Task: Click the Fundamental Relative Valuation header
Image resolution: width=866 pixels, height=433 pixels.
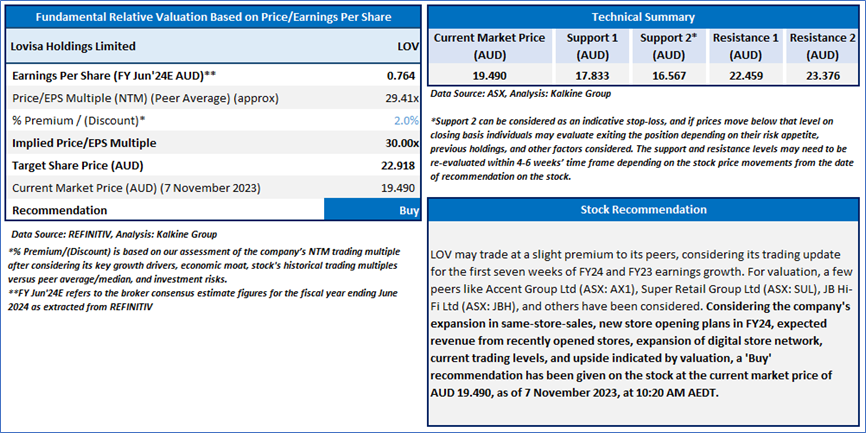Action: click(x=213, y=17)
